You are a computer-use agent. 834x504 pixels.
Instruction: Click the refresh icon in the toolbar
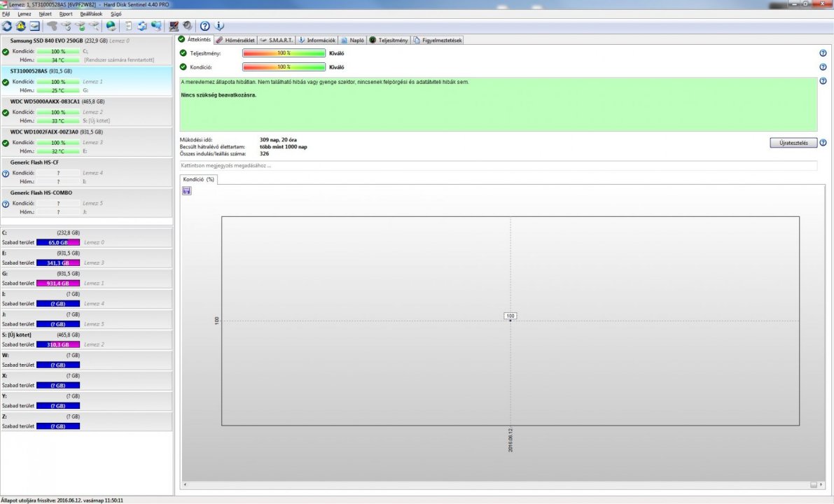click(x=7, y=25)
